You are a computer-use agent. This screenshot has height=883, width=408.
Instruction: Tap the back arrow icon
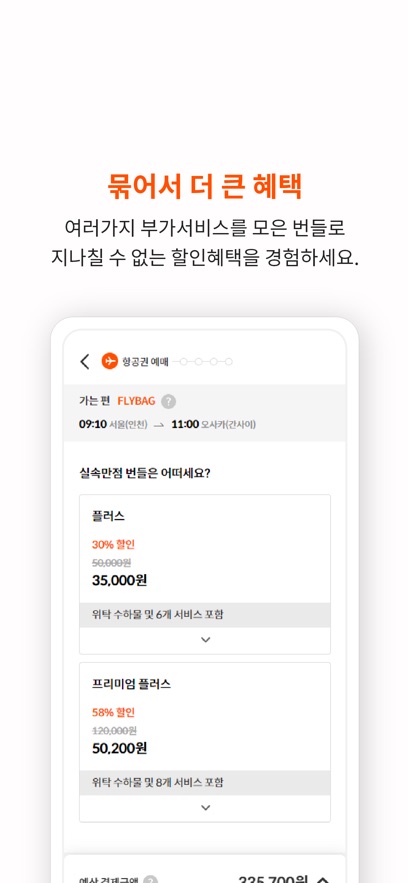(85, 361)
